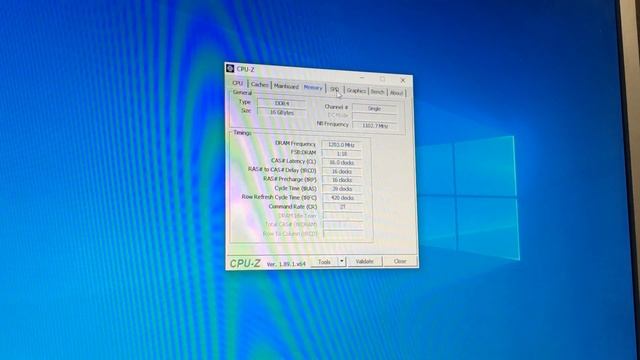640x360 pixels.
Task: Switch to the CPU tab
Action: [x=238, y=83]
